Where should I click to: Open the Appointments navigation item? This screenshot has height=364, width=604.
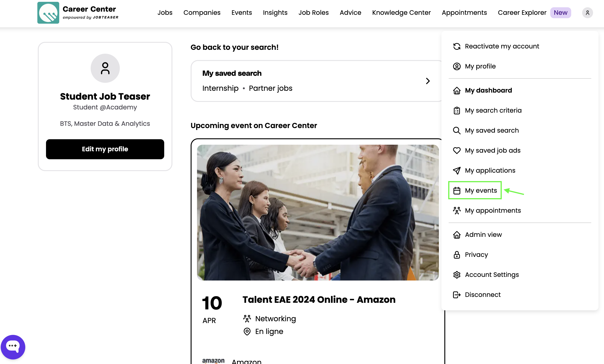coord(464,13)
